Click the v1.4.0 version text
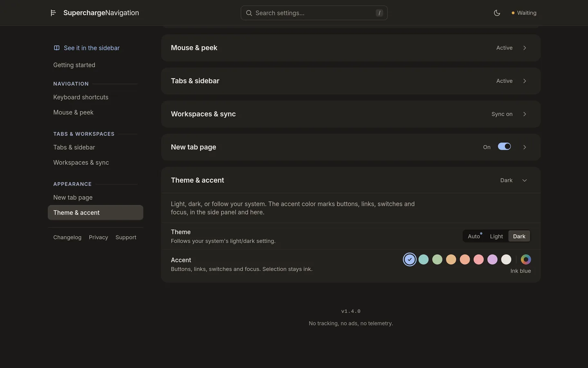This screenshot has height=368, width=588. coord(351,311)
